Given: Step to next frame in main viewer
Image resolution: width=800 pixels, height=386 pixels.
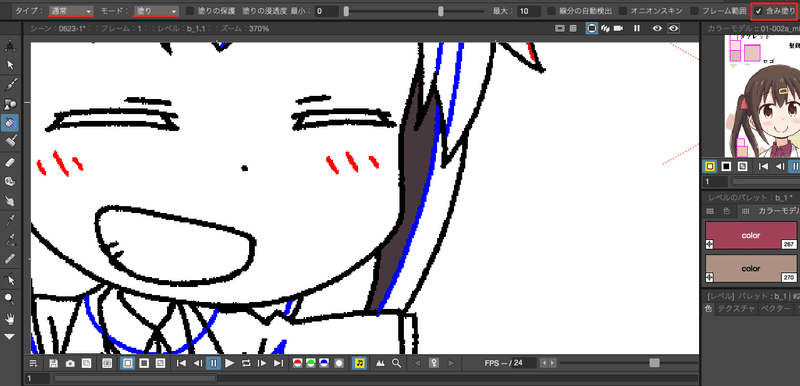Looking at the screenshot, I should click(x=262, y=363).
